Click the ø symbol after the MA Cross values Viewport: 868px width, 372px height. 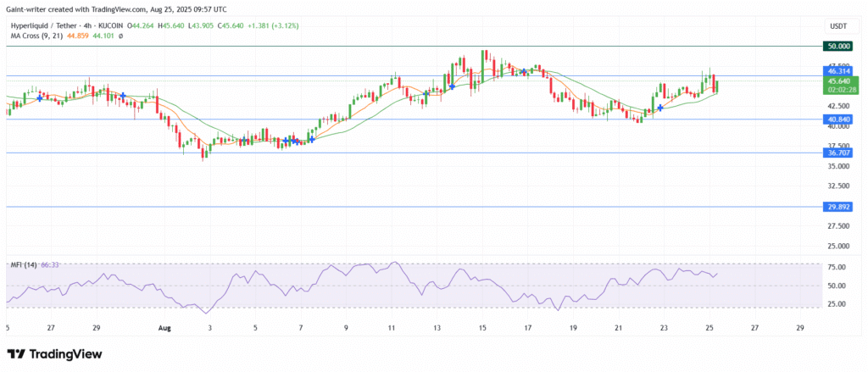click(120, 36)
